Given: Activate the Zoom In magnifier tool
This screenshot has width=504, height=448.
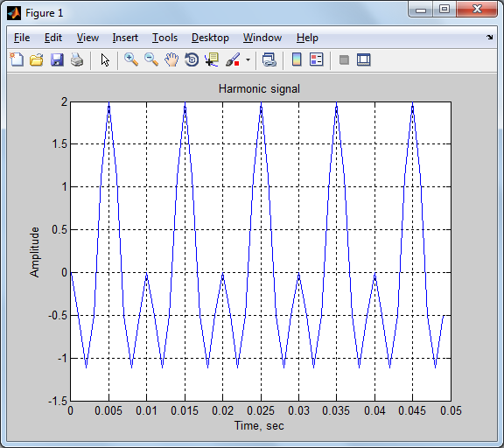Looking at the screenshot, I should coord(131,59).
